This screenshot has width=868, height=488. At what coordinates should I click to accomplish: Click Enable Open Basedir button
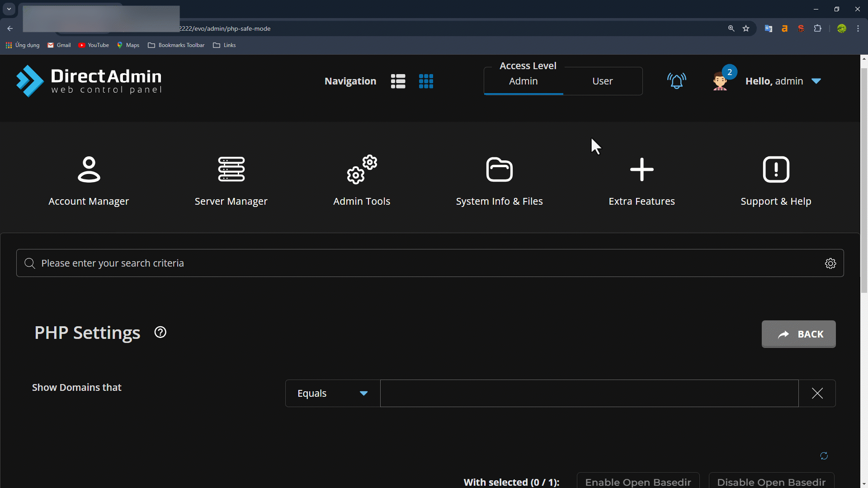(x=638, y=481)
